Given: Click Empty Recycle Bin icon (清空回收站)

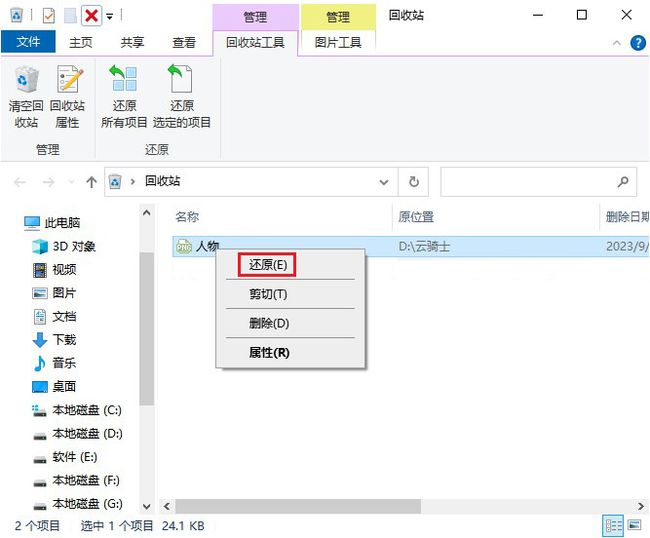Looking at the screenshot, I should 26,97.
